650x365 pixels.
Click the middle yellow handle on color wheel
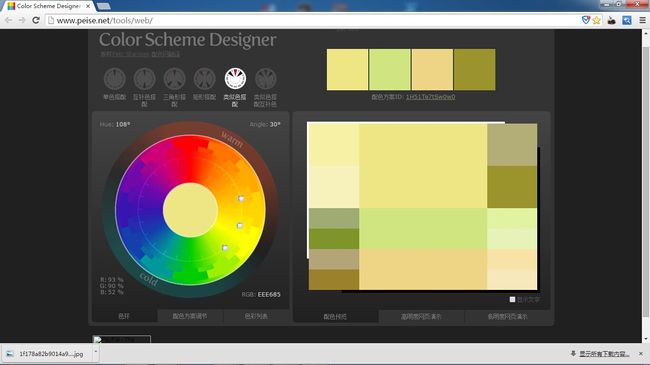pyautogui.click(x=240, y=226)
